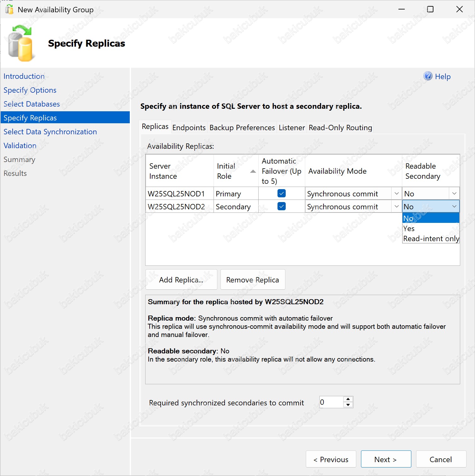This screenshot has height=476, width=475.
Task: Decrease required synchronized secondaries with down arrow
Action: pyautogui.click(x=348, y=405)
